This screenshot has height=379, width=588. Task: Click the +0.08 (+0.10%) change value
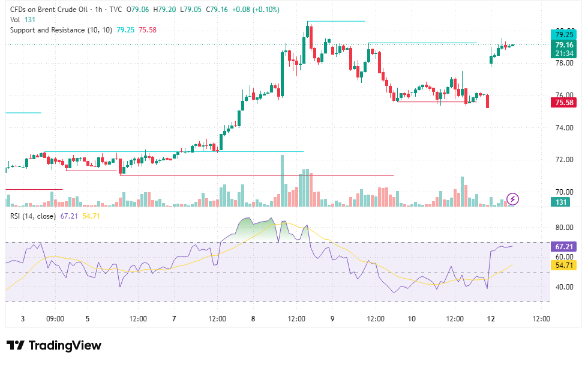click(256, 10)
